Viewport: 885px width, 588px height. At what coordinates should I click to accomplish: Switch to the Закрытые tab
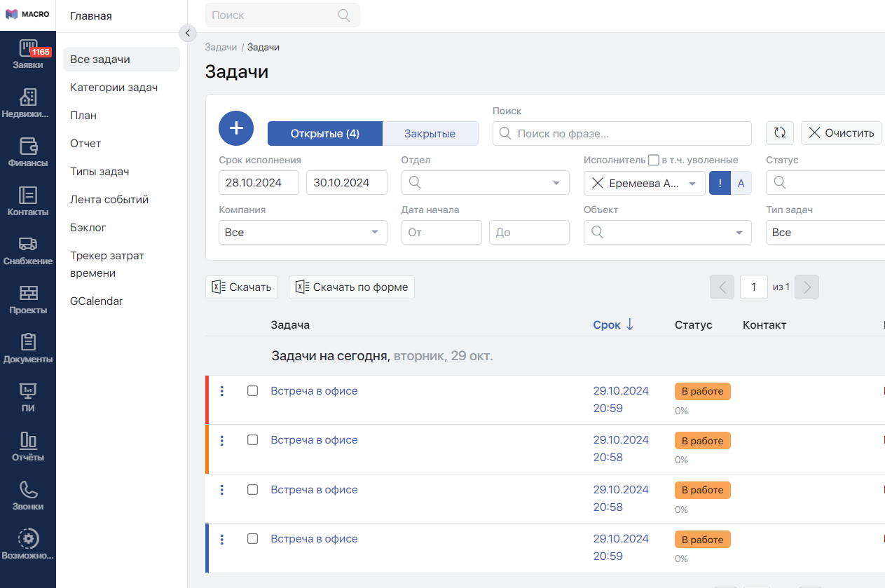click(x=430, y=134)
